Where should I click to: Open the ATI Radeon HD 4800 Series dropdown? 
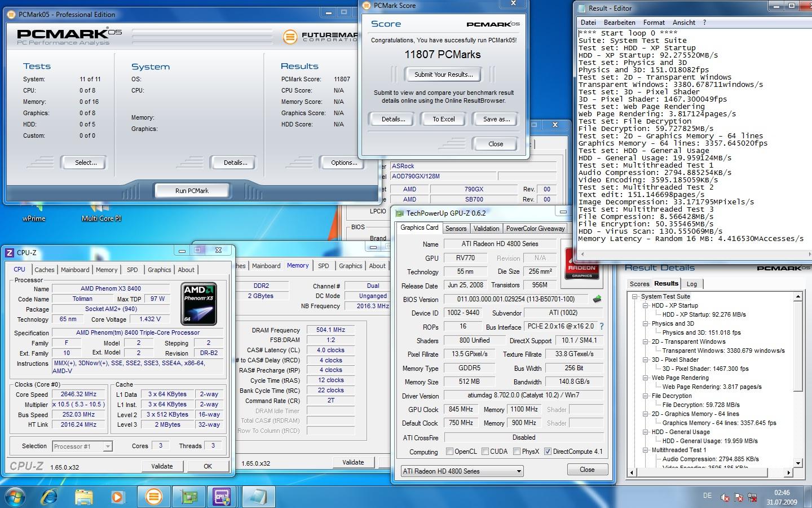(x=462, y=471)
